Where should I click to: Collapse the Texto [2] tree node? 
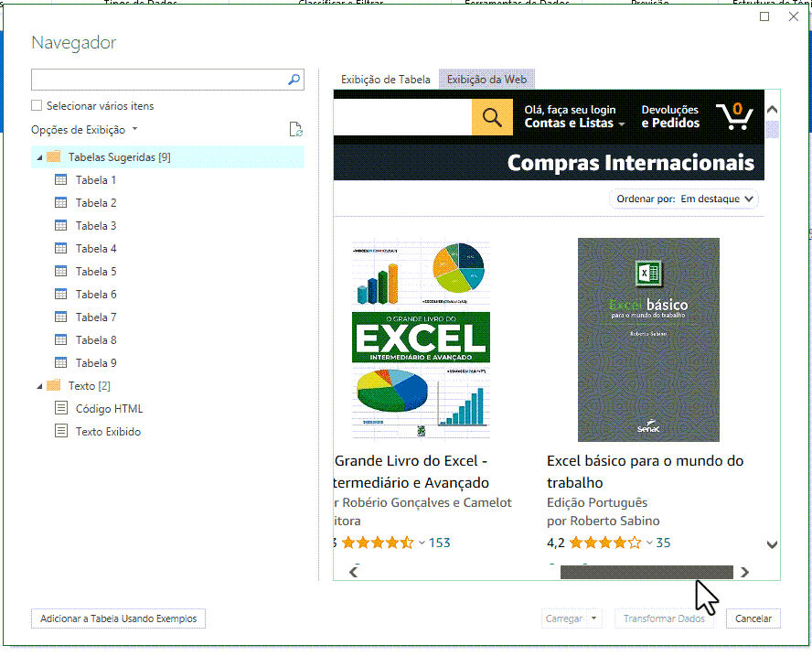point(39,386)
